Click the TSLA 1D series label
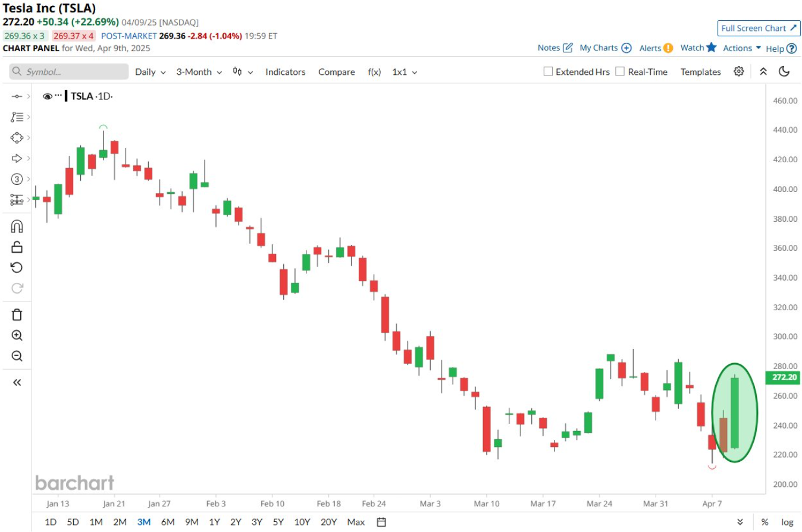 point(92,96)
